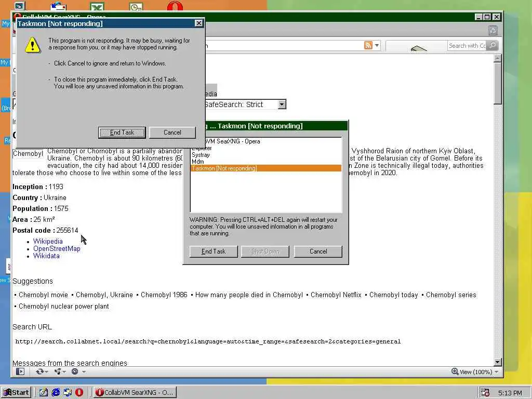
Task: Click the Opera Unite icon in status bar
Action: click(x=58, y=371)
